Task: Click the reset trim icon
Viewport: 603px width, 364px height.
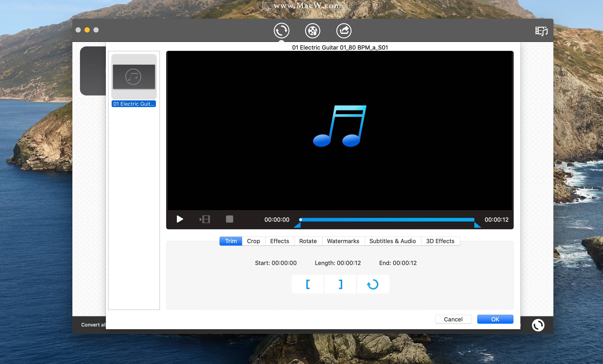Action: [373, 284]
